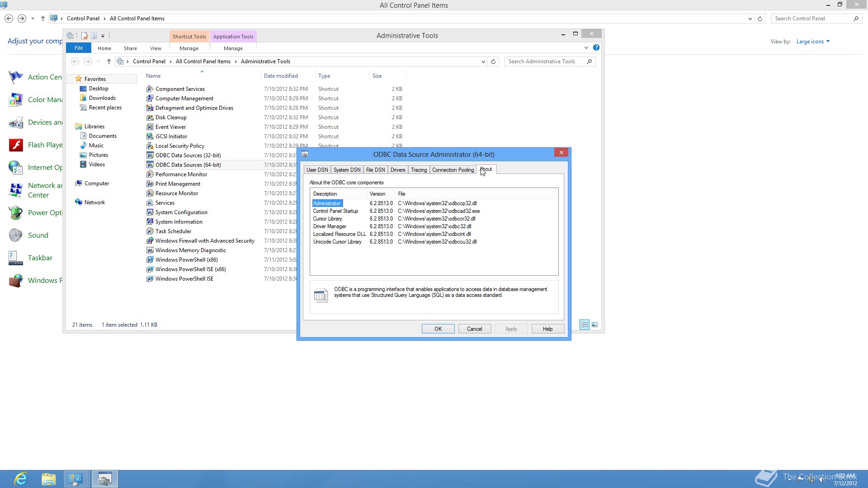868x488 pixels.
Task: Click the Control Panel taskbar icon
Action: 75,479
